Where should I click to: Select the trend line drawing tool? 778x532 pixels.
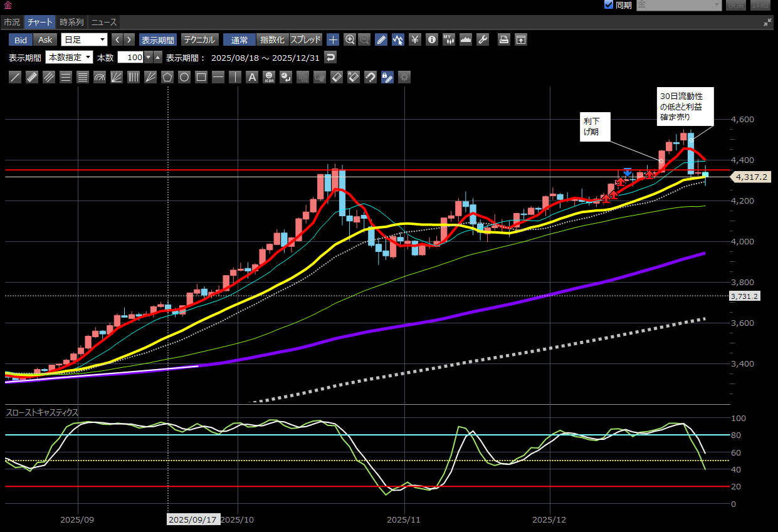pyautogui.click(x=15, y=77)
